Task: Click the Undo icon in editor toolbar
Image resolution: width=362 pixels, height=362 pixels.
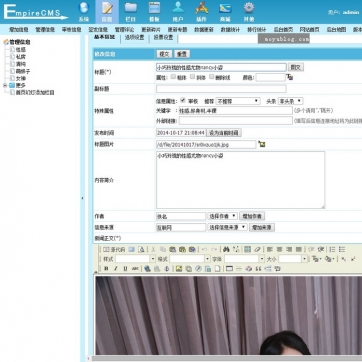Action: tap(204, 249)
